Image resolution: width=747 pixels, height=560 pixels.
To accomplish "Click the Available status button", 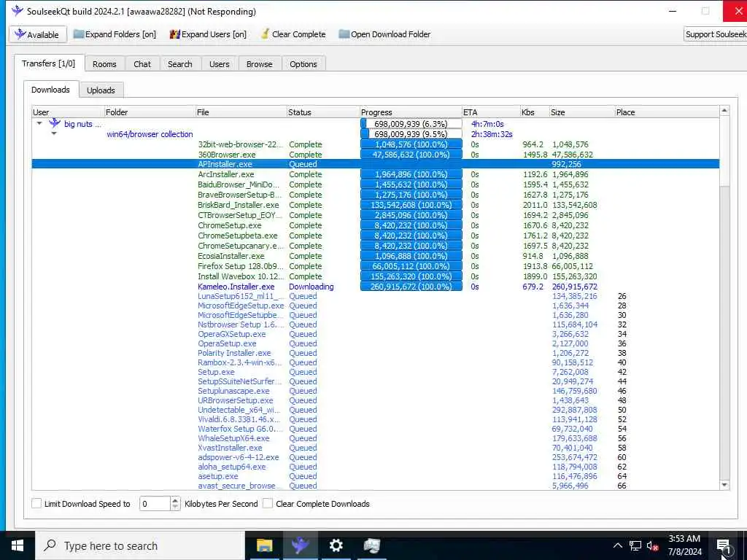I will point(38,34).
